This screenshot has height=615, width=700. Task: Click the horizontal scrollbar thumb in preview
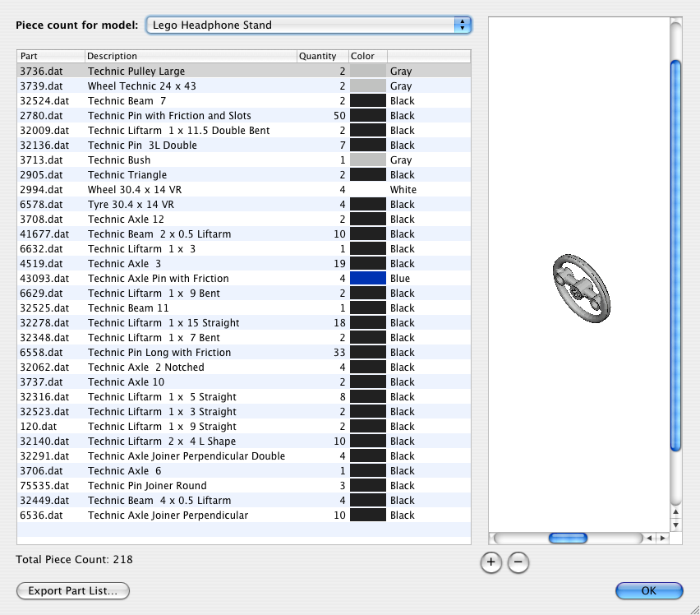click(568, 539)
